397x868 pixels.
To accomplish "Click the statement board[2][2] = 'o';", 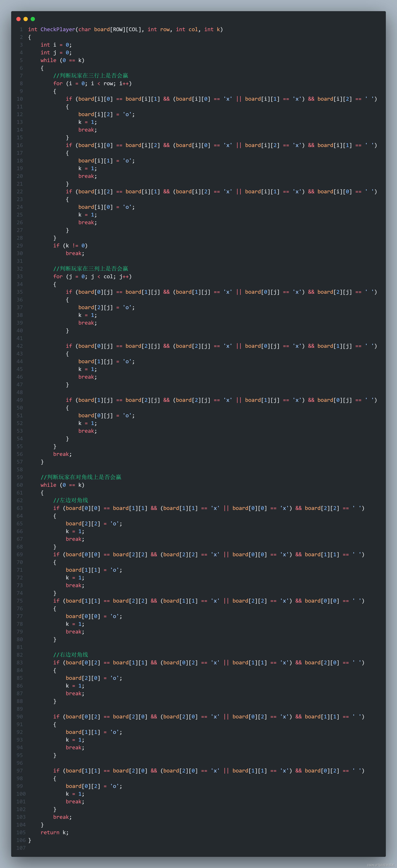I will 94,524.
